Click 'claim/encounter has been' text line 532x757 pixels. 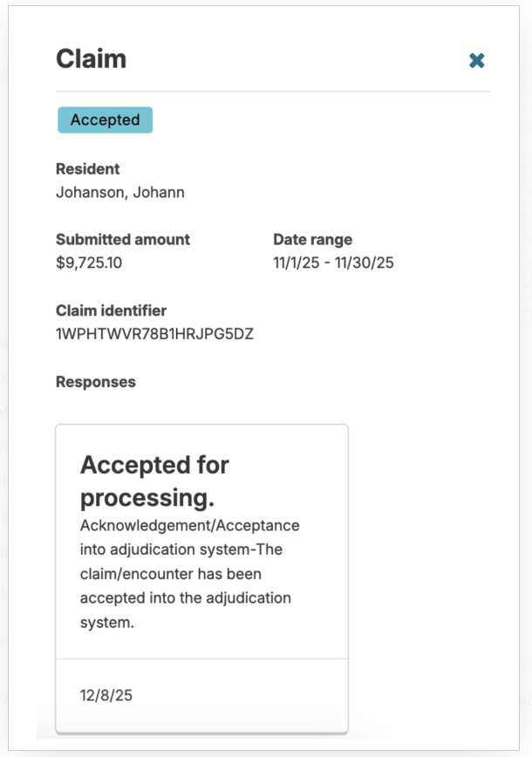170,575
